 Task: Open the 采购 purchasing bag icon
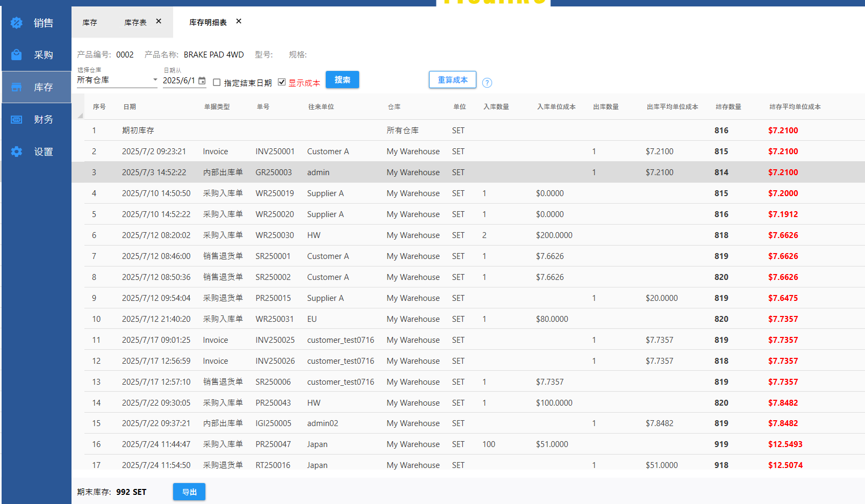pyautogui.click(x=17, y=55)
